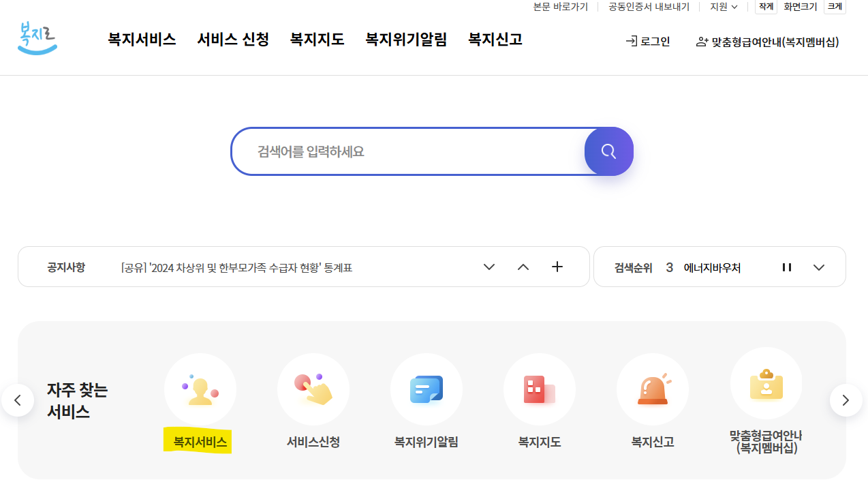Show previous frequently used services
868x495 pixels.
pos(18,400)
